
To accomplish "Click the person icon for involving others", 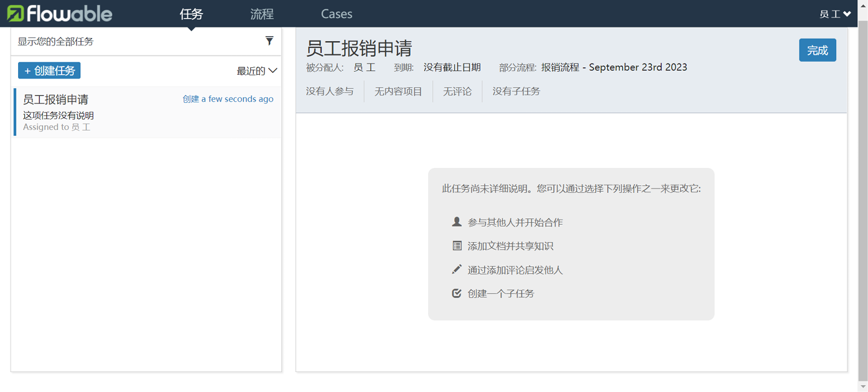I will 457,222.
